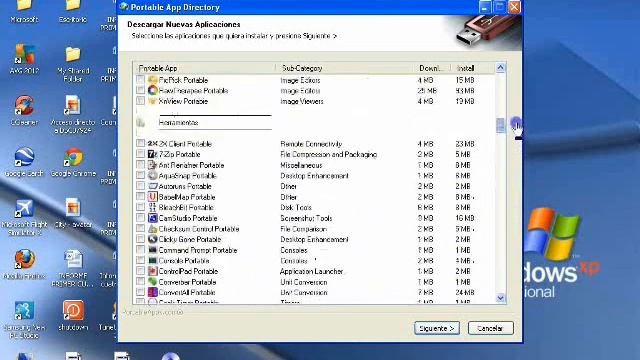Viewport: 640px width, 360px height.
Task: Click the PicPick Portable app icon
Action: pos(153,80)
